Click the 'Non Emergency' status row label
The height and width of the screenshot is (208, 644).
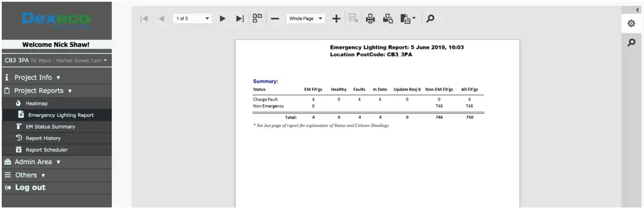(x=268, y=106)
